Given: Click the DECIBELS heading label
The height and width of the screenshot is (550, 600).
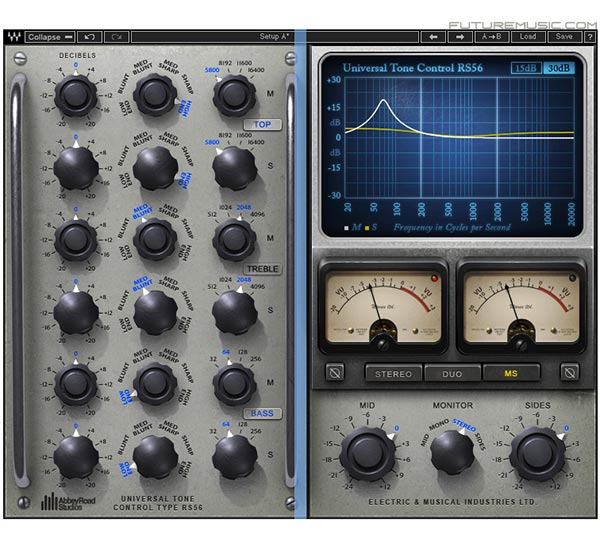Looking at the screenshot, I should click(x=78, y=55).
